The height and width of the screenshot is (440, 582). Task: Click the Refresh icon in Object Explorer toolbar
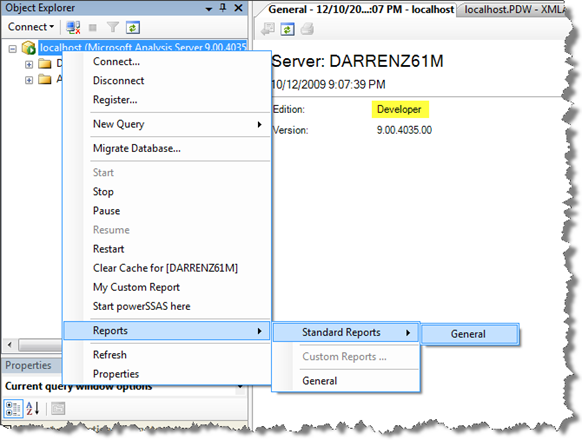133,27
